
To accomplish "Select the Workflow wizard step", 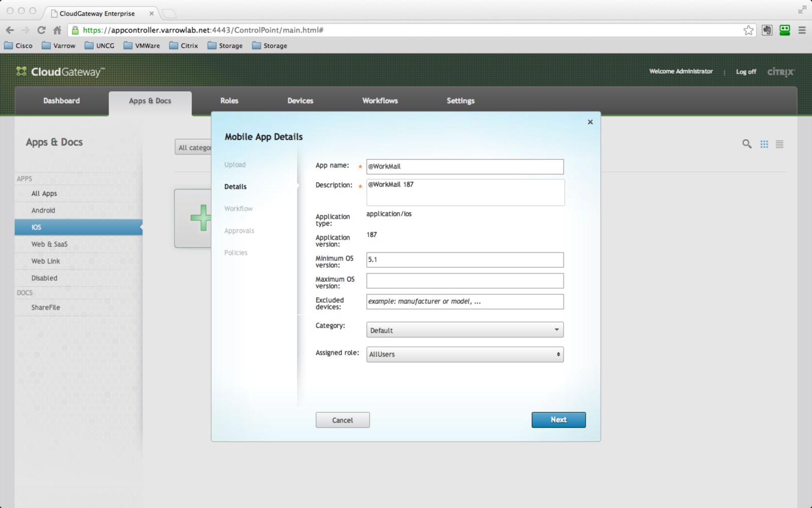I will 239,209.
